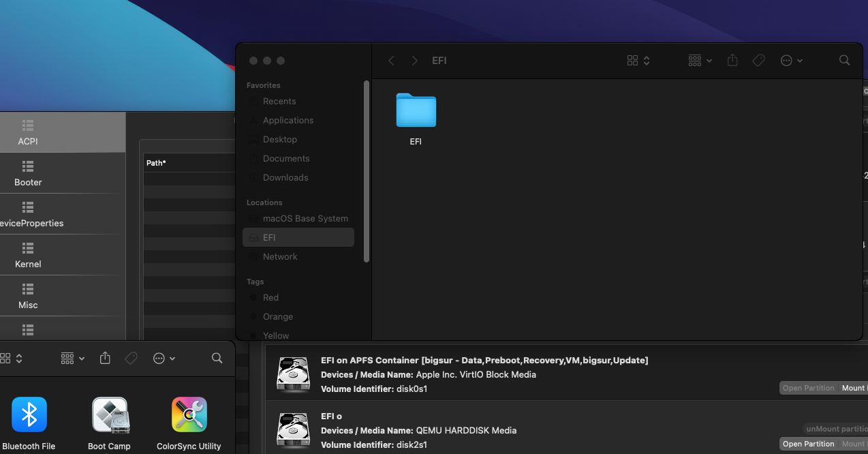
Task: Select the disk0s1 EFI partition drive icon
Action: pos(294,374)
